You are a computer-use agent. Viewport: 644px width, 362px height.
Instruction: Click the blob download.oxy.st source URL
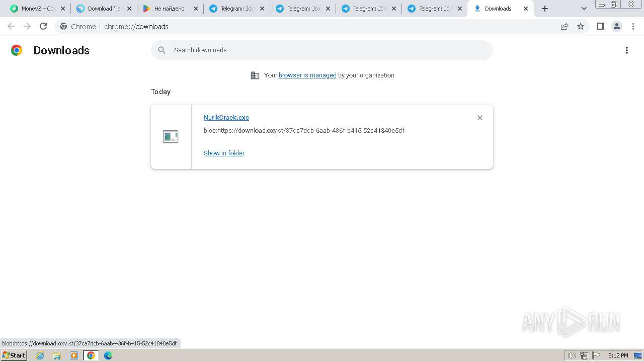(x=304, y=130)
